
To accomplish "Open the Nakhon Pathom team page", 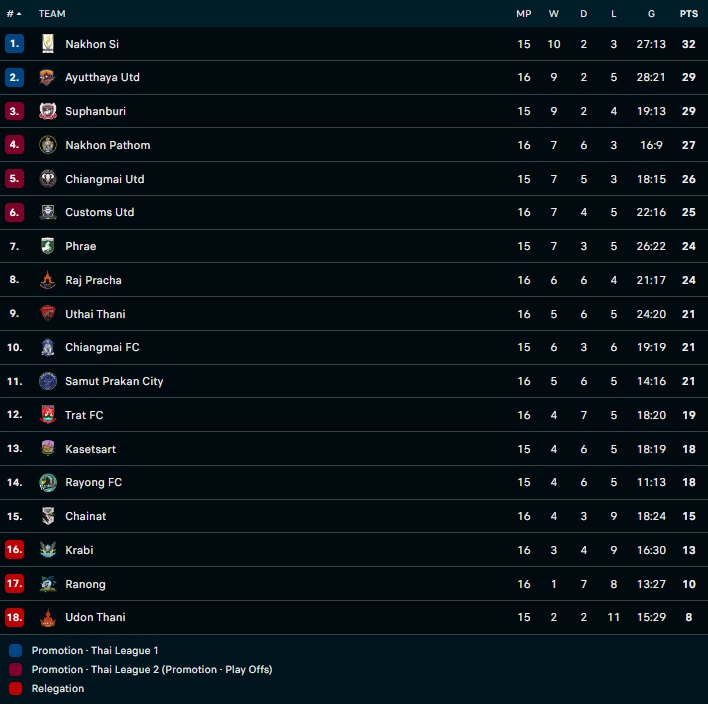I will pyautogui.click(x=107, y=145).
